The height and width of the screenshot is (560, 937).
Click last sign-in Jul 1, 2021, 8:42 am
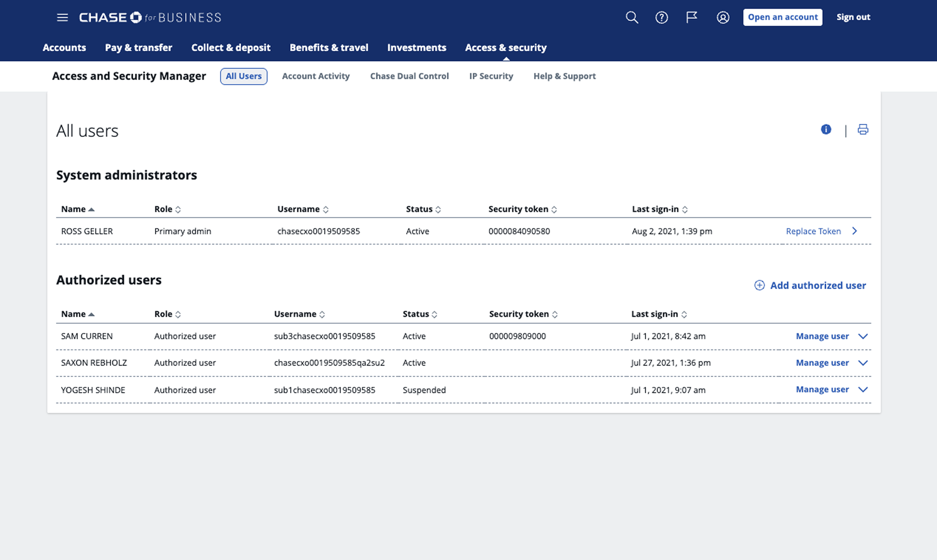668,336
